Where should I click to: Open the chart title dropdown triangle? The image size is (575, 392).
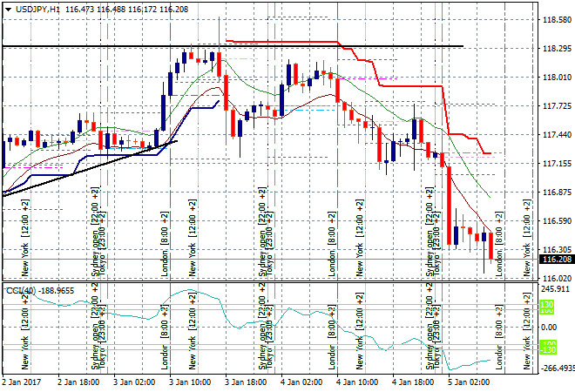tap(8, 8)
